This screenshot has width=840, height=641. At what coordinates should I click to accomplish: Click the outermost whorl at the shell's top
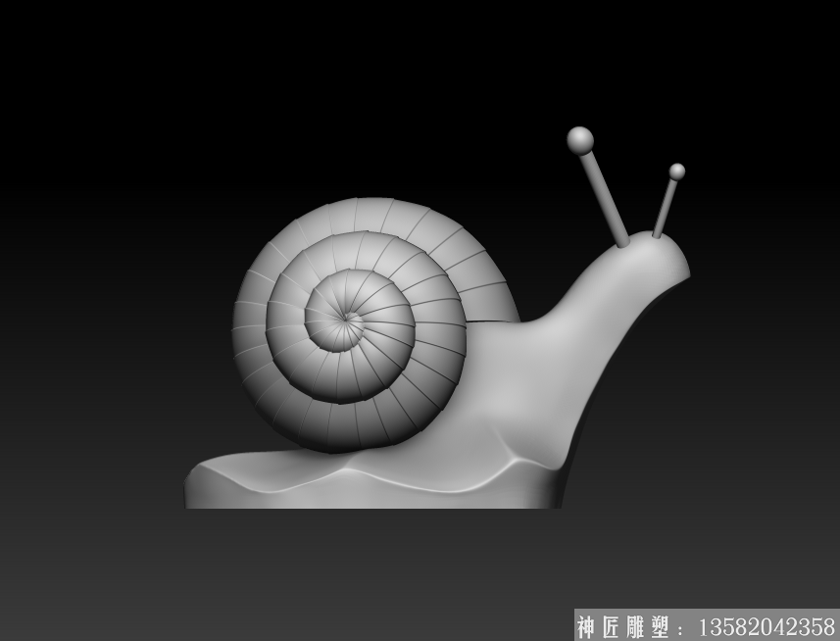[382, 214]
